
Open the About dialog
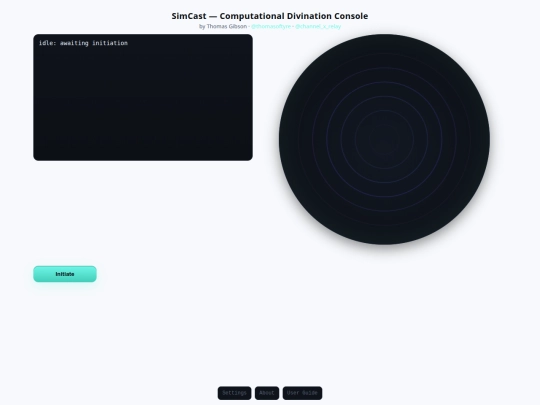267,393
